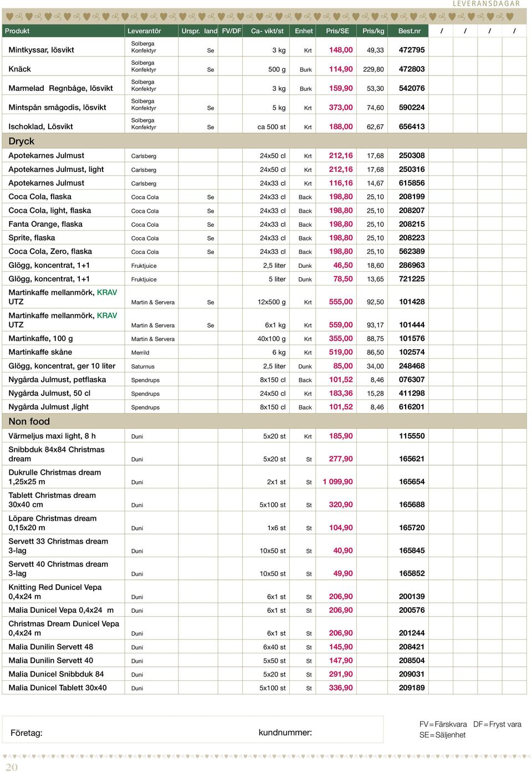Select Coca Cola, flaska product name
Viewport: 532px width, 773px height.
[x=40, y=197]
